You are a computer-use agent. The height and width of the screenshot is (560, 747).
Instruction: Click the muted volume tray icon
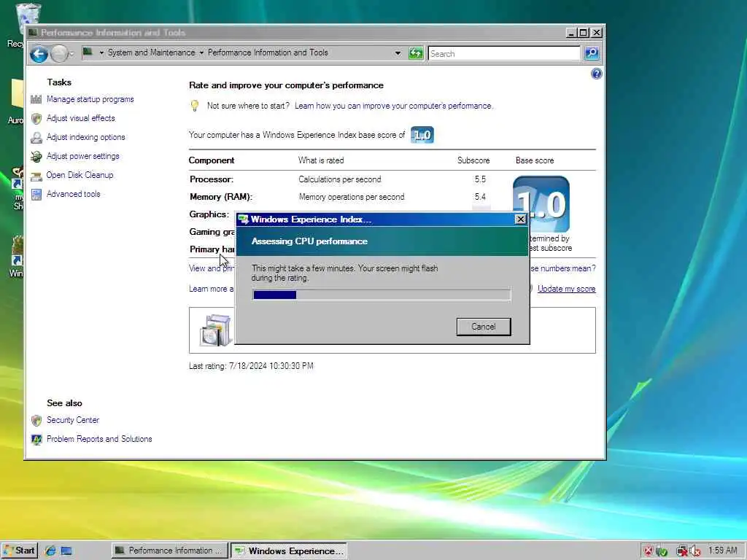[694, 551]
